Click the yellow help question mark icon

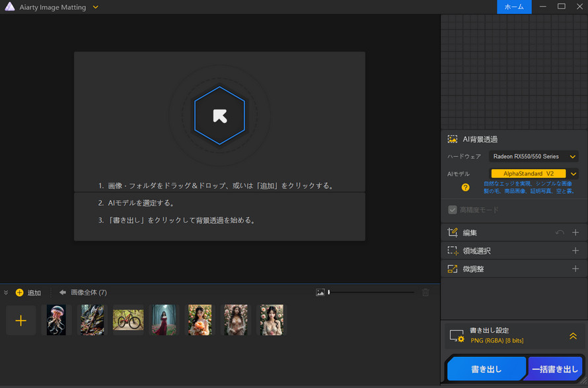(x=465, y=187)
